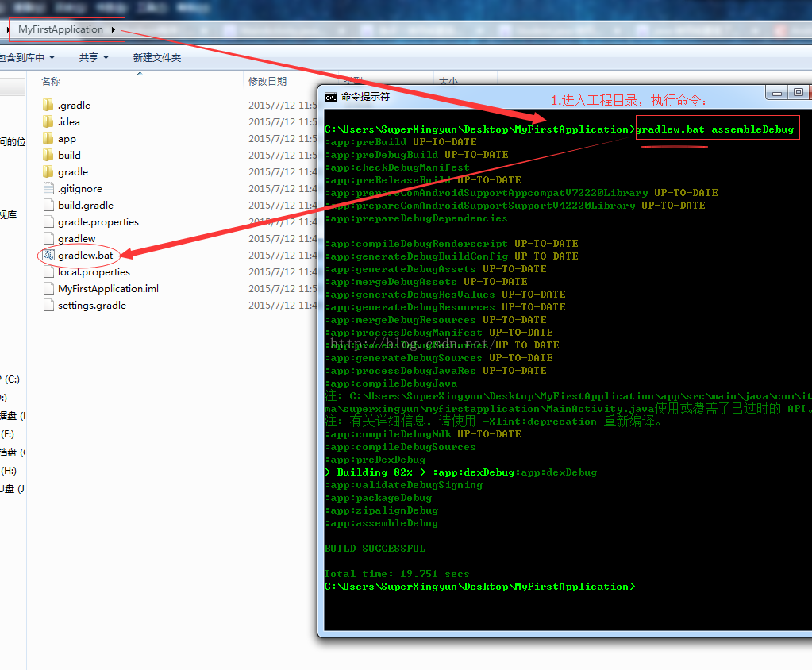
Task: Click MyFirstApplication in the address bar
Action: pyautogui.click(x=60, y=29)
